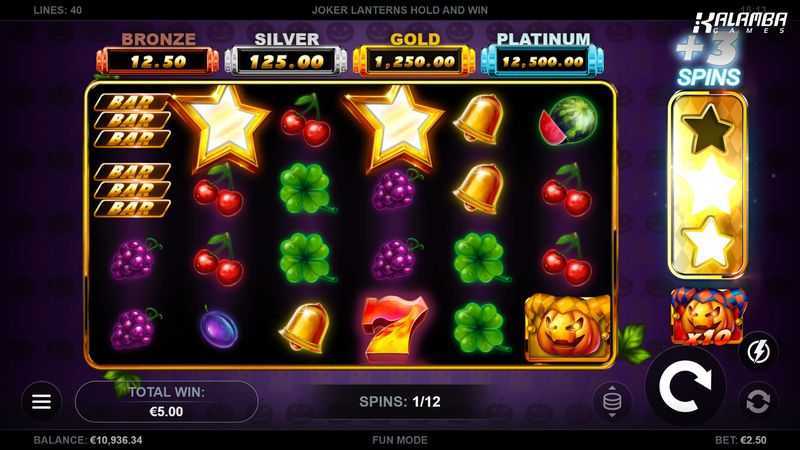Click the Kalamba Games logo
Screen dimensions: 800x450
[740, 22]
